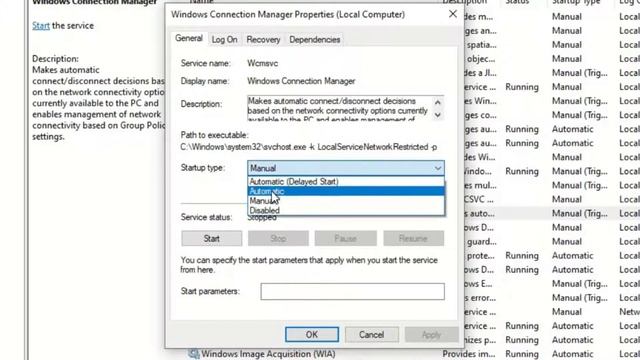Click OK to confirm properties
Viewport: 640px width, 360px height.
pos(312,335)
